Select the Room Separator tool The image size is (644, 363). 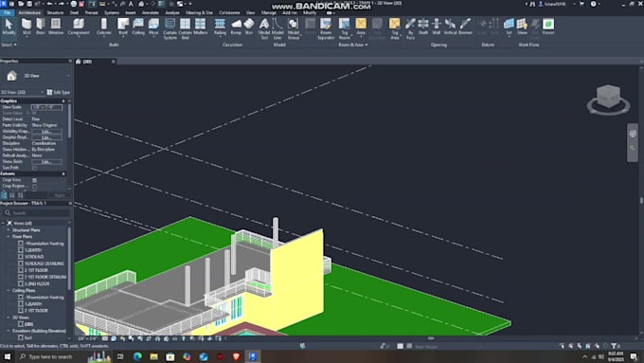pos(326,28)
